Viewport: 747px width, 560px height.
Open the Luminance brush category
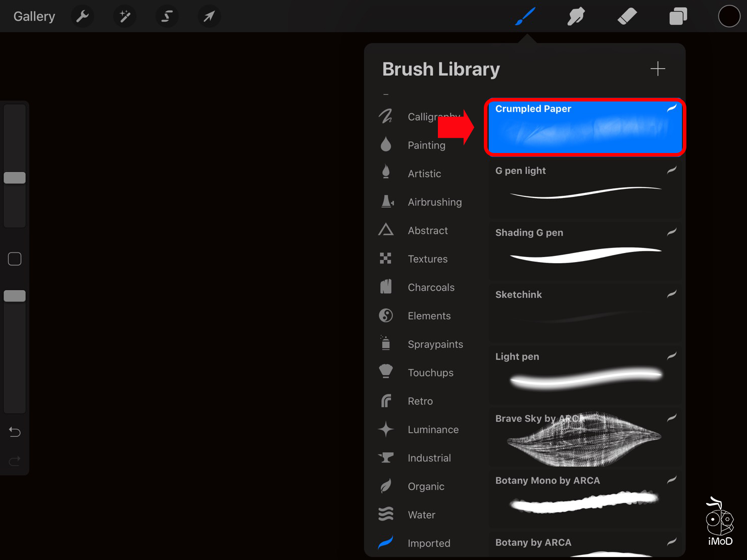pos(433,429)
